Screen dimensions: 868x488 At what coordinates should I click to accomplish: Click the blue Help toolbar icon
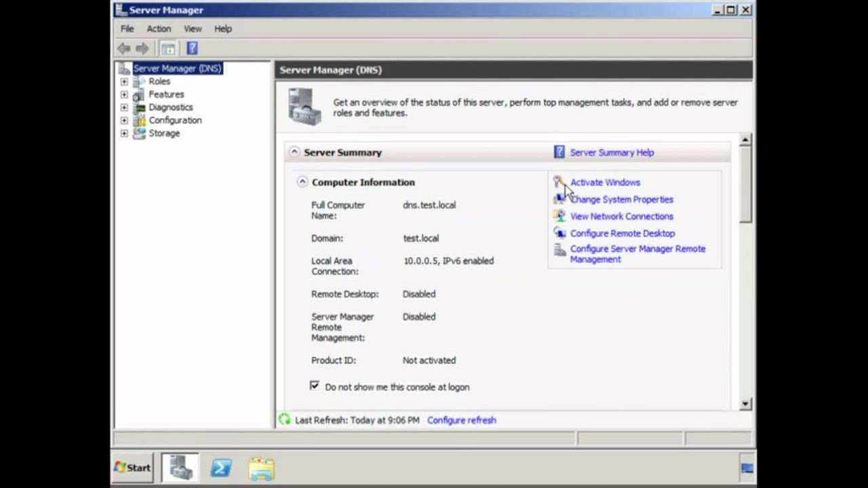point(192,48)
